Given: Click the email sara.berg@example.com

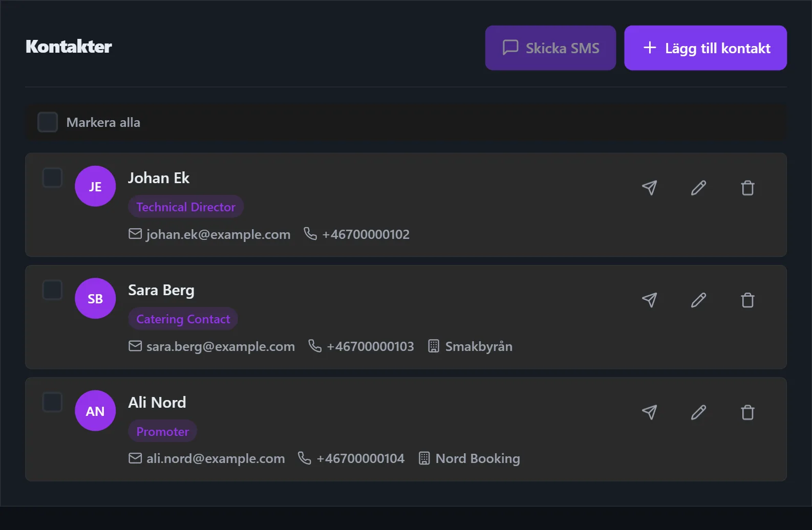Looking at the screenshot, I should (x=221, y=346).
